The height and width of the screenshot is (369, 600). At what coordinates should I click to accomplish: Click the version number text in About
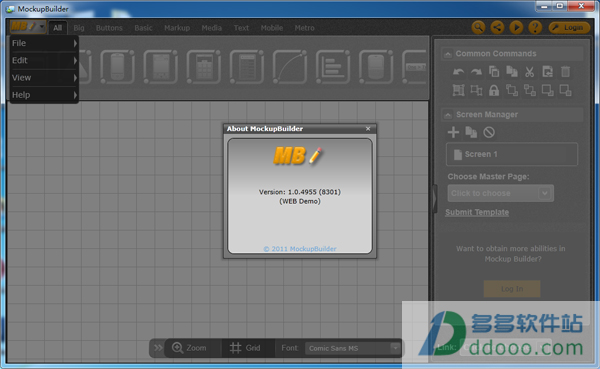300,192
